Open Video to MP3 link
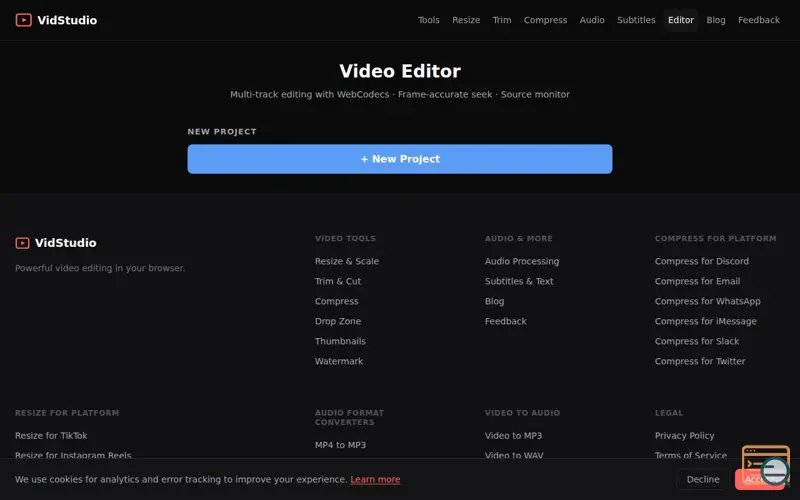The height and width of the screenshot is (500, 800). point(513,435)
